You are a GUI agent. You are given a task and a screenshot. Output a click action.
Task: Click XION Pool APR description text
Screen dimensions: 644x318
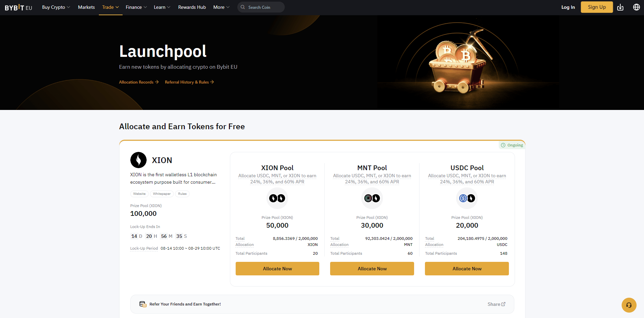(277, 179)
